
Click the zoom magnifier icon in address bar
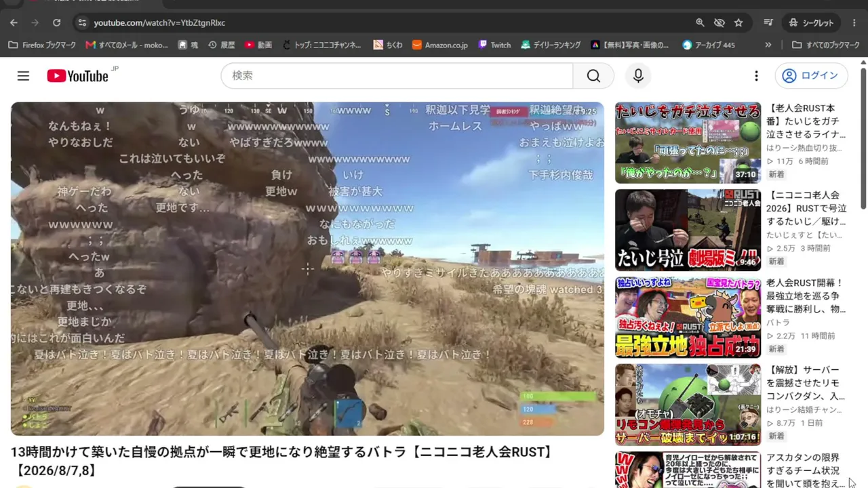tap(701, 22)
